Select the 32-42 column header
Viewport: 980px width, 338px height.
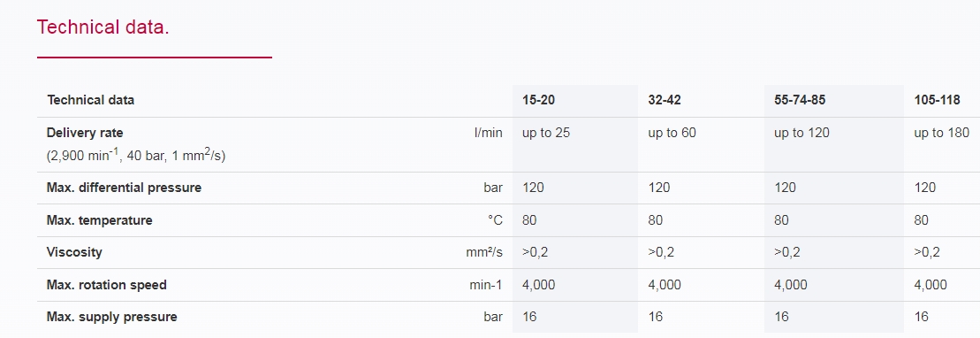point(666,100)
